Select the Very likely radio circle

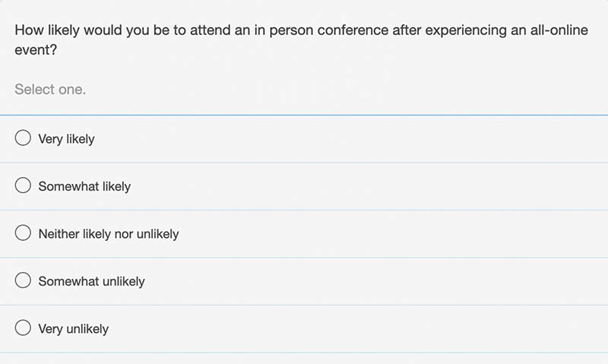click(23, 138)
